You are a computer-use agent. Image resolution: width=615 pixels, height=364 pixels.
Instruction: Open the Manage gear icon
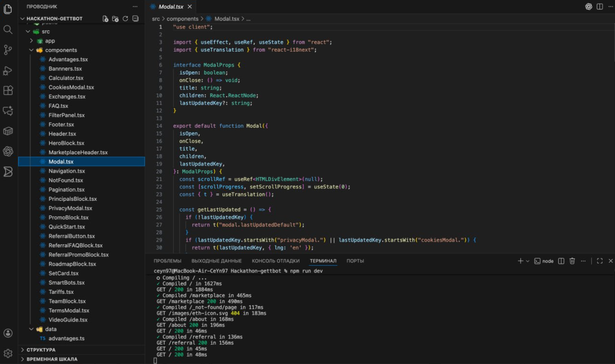click(8, 353)
